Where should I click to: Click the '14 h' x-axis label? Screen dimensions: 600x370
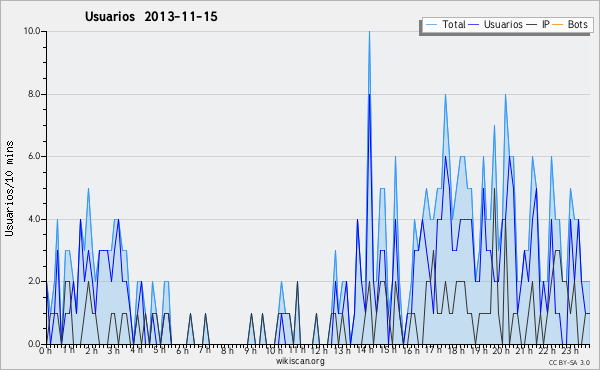365,350
